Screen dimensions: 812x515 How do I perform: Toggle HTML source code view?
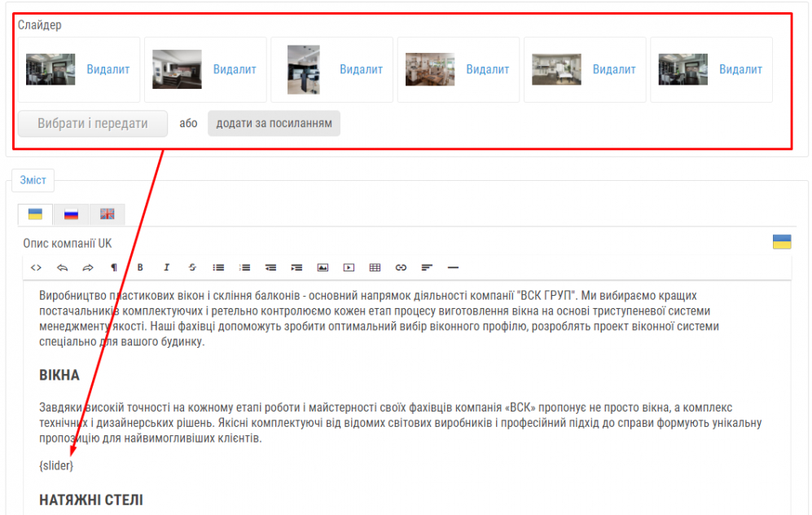(36, 267)
